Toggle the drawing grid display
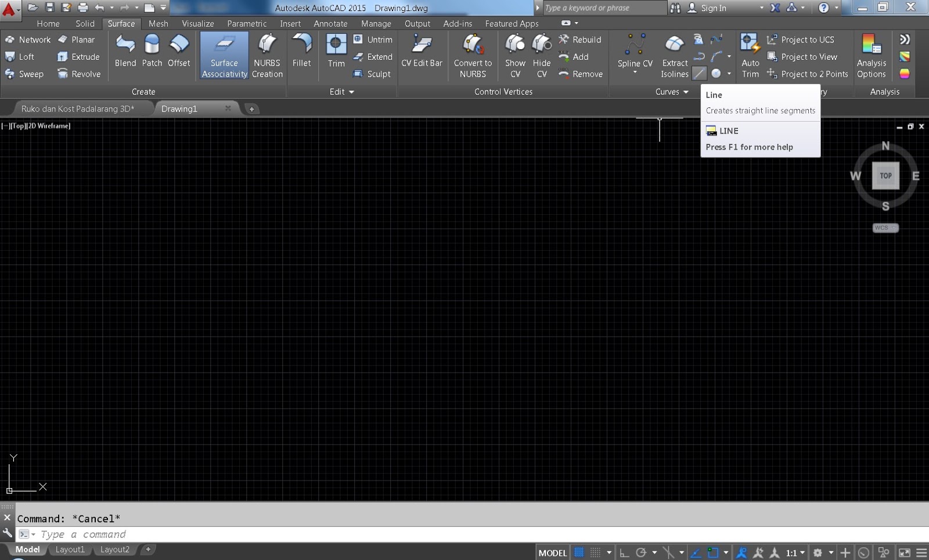Image resolution: width=929 pixels, height=560 pixels. point(579,552)
